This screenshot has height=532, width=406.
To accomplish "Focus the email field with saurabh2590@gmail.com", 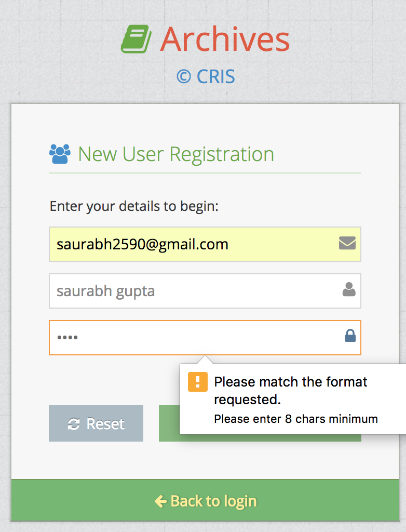I will [205, 244].
